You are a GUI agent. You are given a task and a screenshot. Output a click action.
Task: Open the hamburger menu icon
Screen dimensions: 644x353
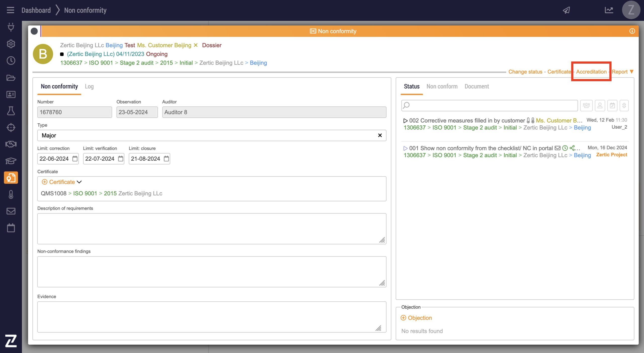pyautogui.click(x=10, y=10)
